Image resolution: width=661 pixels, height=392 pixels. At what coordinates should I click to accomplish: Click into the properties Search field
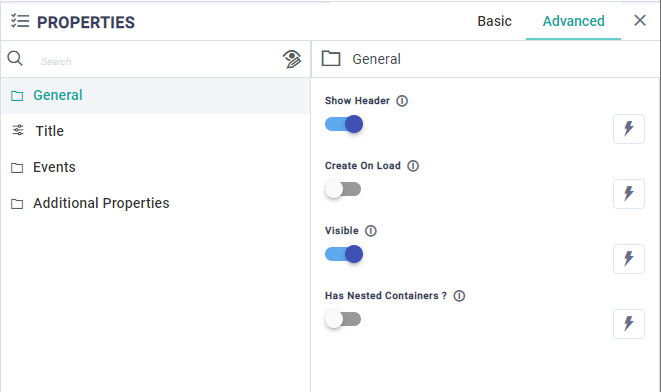click(x=156, y=62)
